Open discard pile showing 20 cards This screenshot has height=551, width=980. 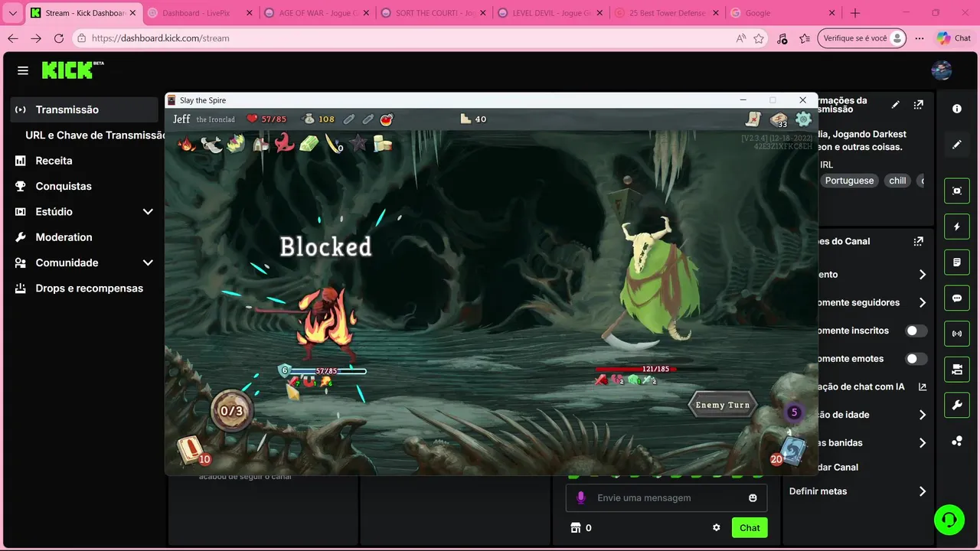click(790, 452)
